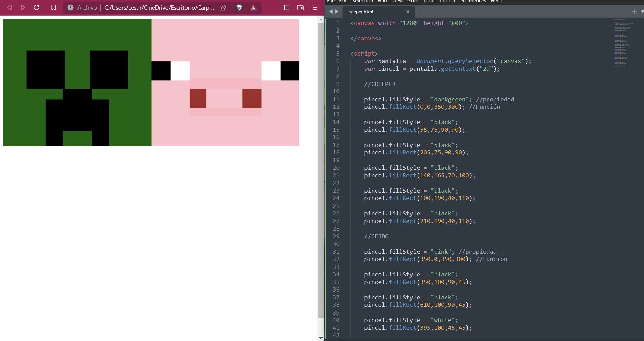Click the <script> tag line

364,54
